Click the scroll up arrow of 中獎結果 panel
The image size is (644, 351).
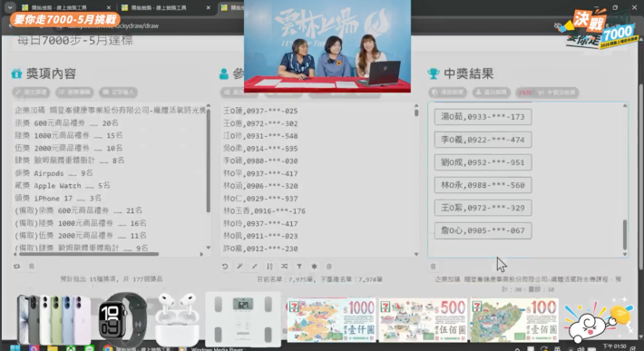625,106
